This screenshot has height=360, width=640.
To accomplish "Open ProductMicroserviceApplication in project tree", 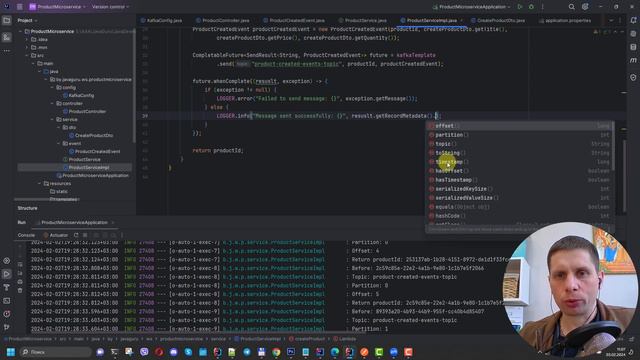I will point(92,176).
